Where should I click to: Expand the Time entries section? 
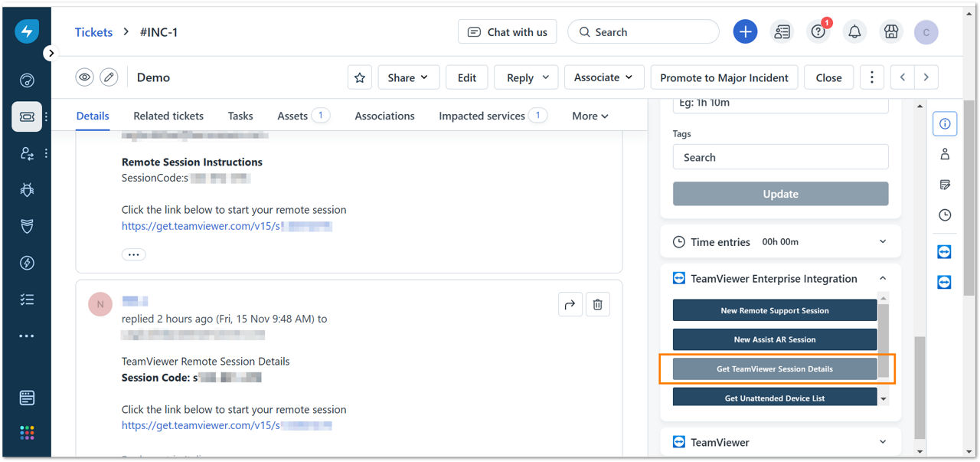point(883,241)
